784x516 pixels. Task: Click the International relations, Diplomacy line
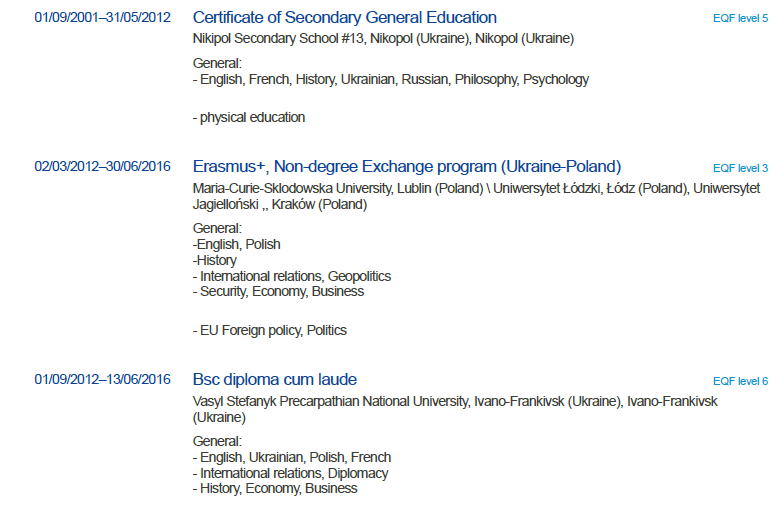(291, 473)
